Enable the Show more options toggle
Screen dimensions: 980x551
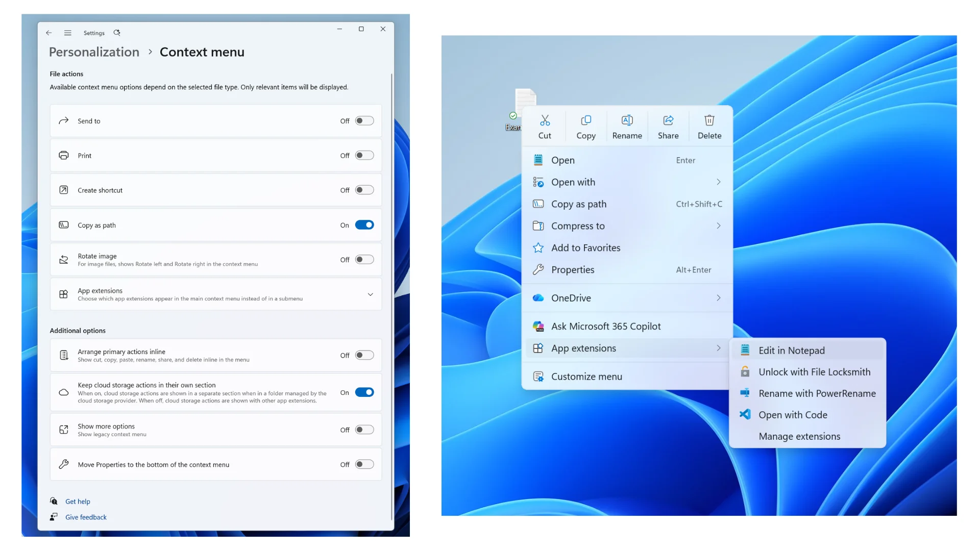tap(364, 430)
